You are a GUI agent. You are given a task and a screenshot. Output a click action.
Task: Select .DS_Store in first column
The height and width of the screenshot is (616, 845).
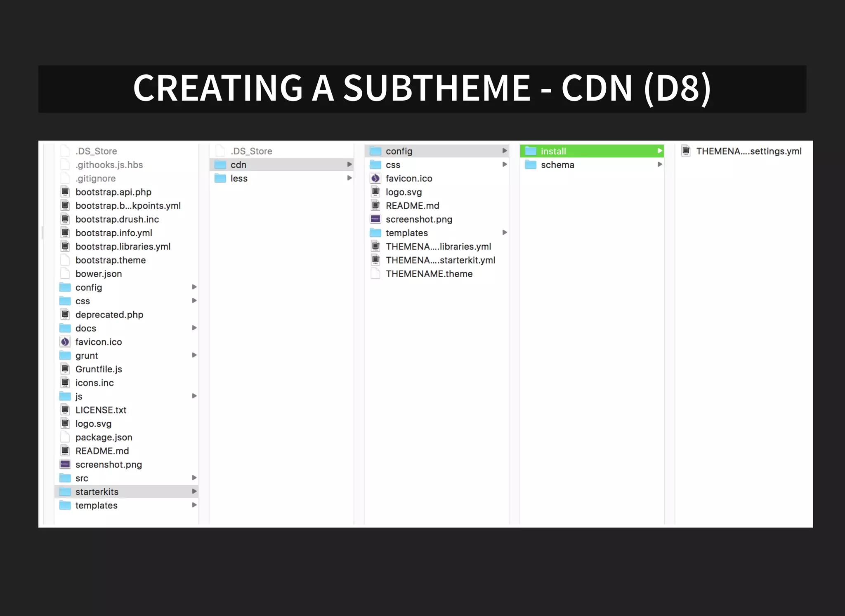coord(96,151)
